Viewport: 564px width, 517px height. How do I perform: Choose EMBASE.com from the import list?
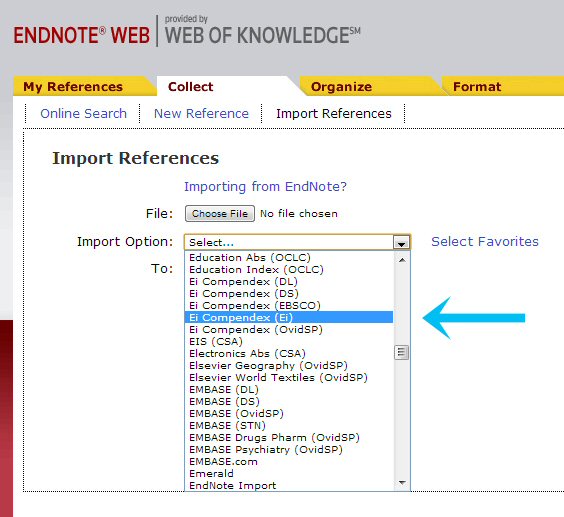coord(223,461)
